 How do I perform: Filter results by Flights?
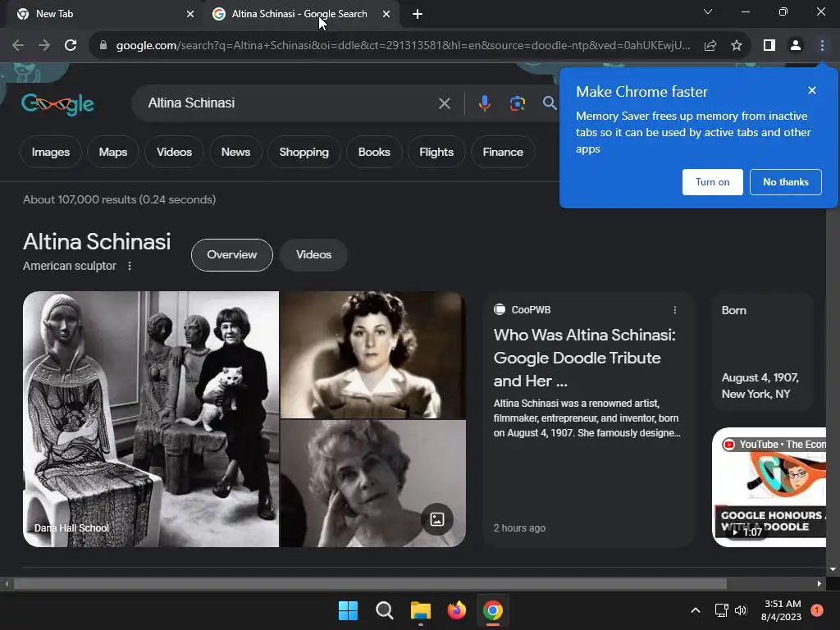[x=436, y=152]
